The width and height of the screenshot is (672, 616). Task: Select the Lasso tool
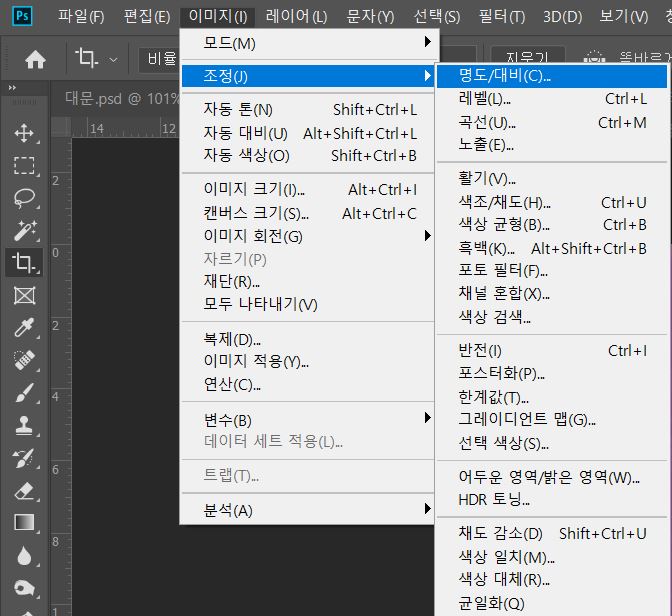pos(24,198)
